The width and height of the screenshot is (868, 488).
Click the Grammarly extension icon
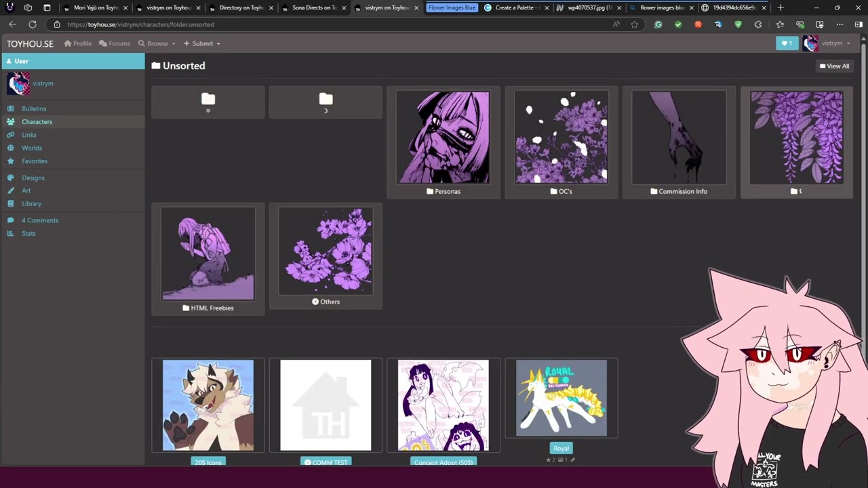point(658,24)
